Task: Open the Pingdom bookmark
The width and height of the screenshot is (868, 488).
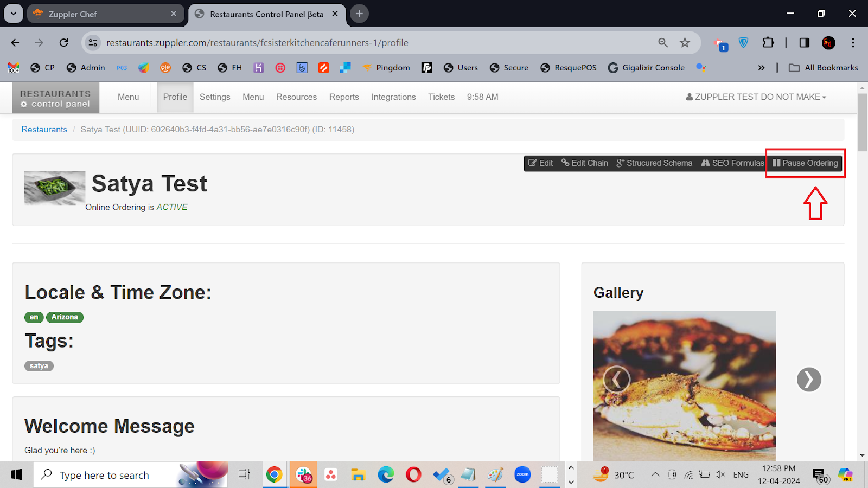Action: pos(386,68)
